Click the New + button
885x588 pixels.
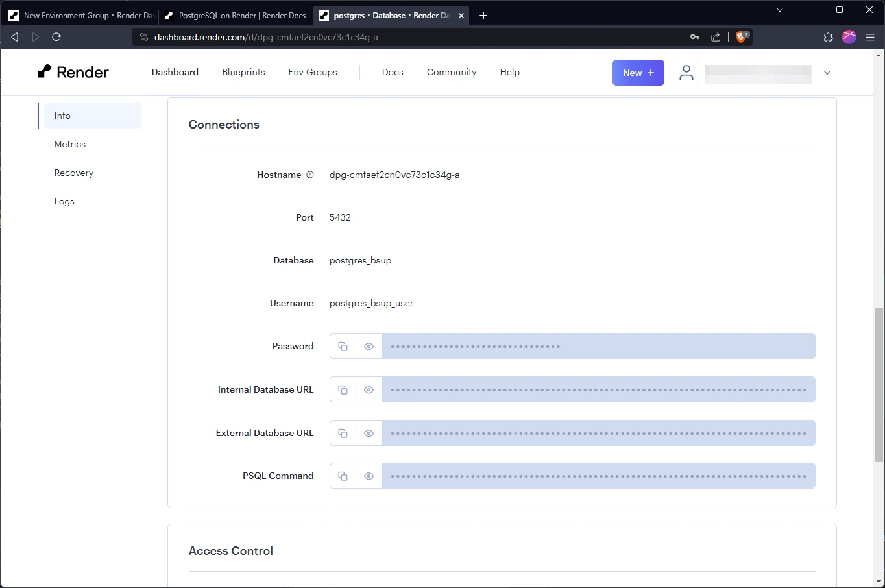pyautogui.click(x=638, y=73)
